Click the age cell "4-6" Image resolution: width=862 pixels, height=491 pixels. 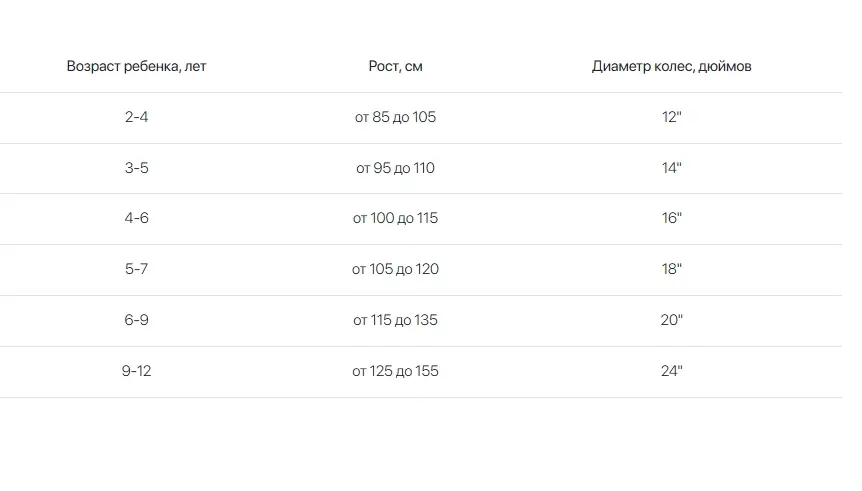point(137,218)
